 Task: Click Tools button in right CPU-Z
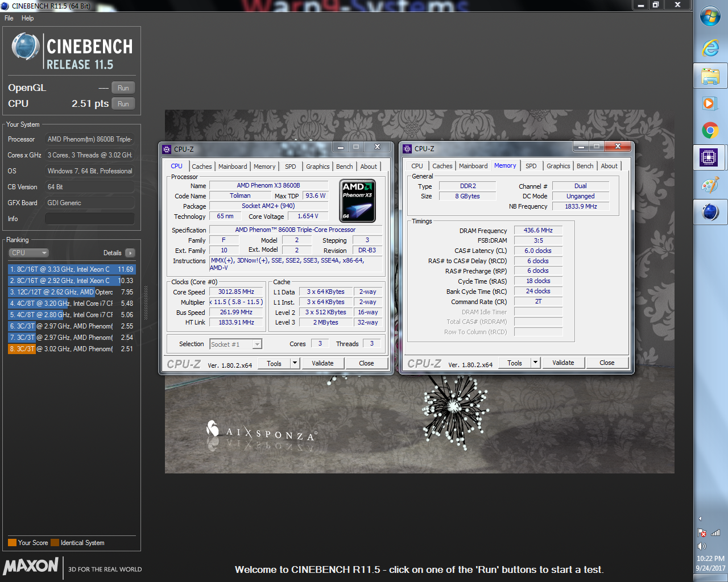coord(515,363)
